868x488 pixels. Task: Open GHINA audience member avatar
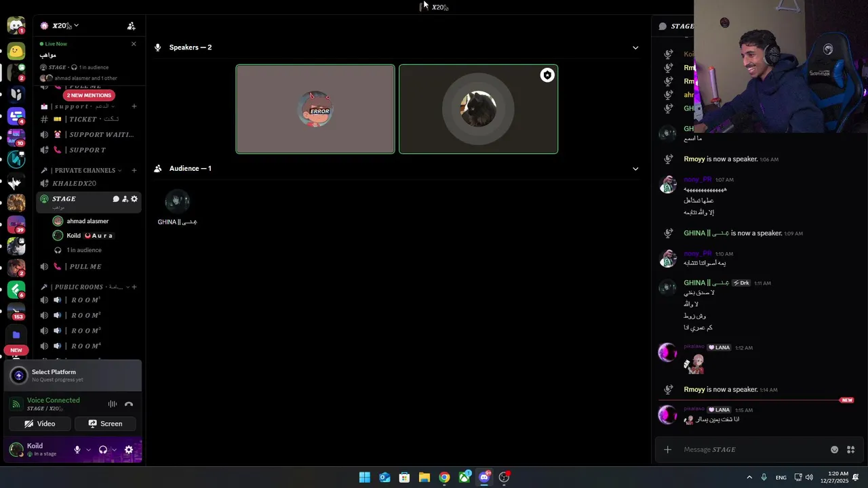[177, 201]
